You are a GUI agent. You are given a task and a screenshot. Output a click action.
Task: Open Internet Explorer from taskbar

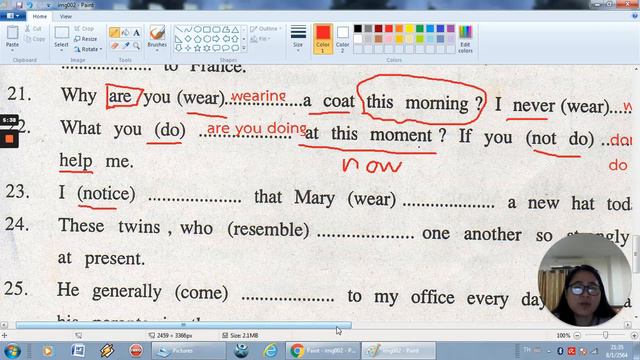tap(270, 351)
